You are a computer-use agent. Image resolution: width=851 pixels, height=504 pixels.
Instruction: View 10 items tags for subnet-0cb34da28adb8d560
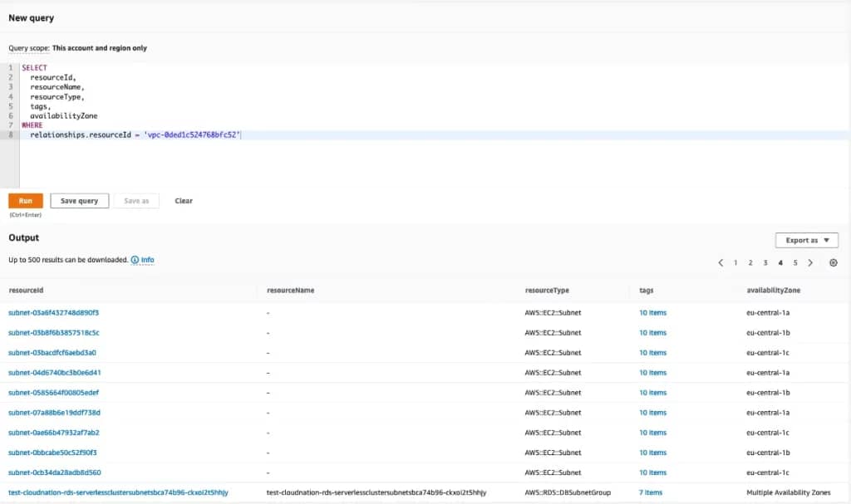click(x=653, y=472)
